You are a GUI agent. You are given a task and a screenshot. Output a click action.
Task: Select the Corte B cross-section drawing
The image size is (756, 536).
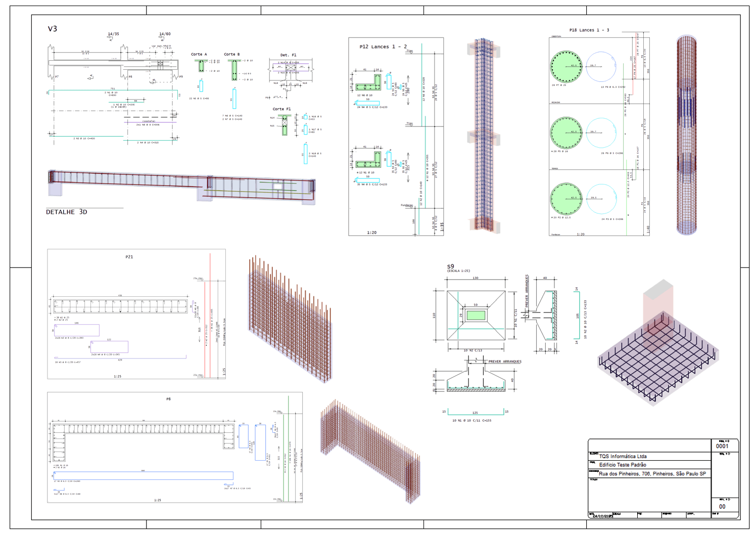tap(234, 70)
